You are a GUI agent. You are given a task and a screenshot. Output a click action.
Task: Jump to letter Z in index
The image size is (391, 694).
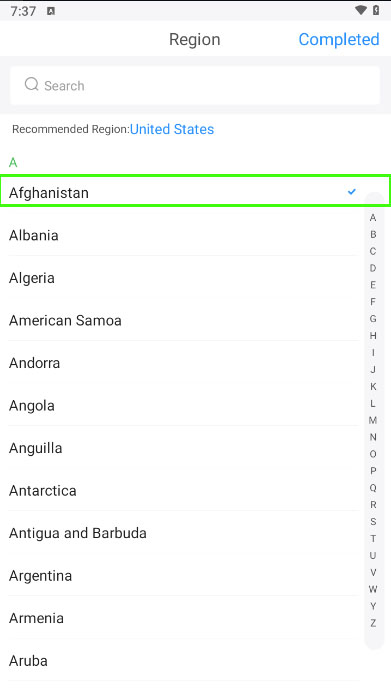(x=373, y=623)
